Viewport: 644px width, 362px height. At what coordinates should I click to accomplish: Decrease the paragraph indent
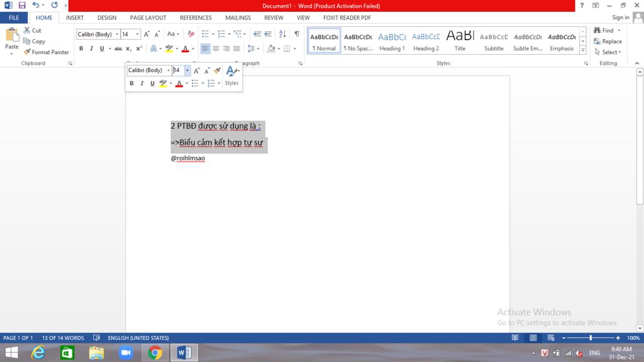click(x=257, y=34)
